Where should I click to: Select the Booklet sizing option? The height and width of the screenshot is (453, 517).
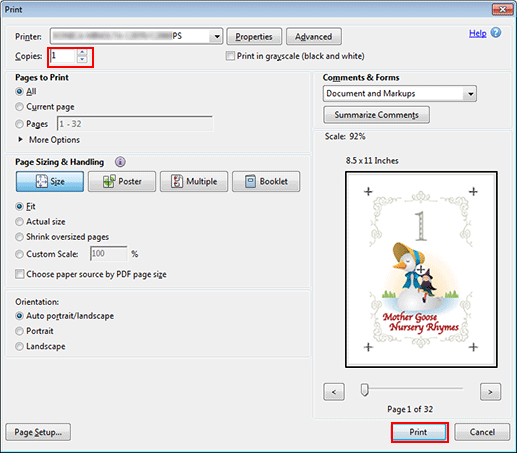(x=266, y=181)
